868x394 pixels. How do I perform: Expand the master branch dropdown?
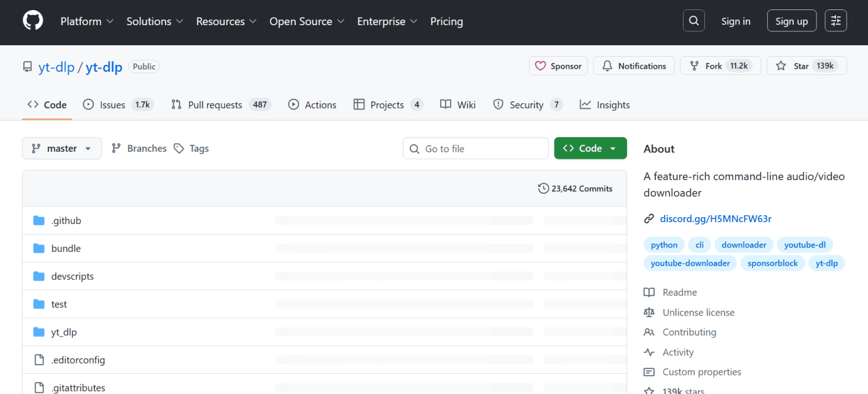click(62, 149)
